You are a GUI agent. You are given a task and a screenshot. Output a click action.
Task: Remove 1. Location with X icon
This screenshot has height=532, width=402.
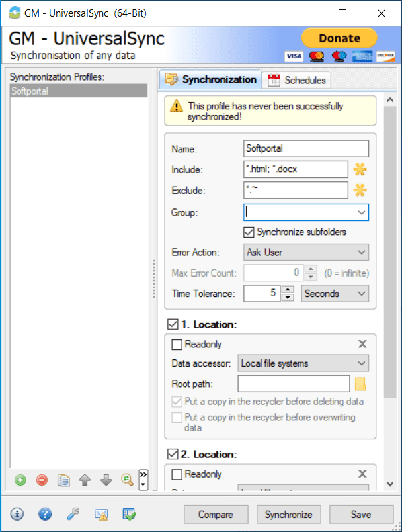(x=362, y=344)
